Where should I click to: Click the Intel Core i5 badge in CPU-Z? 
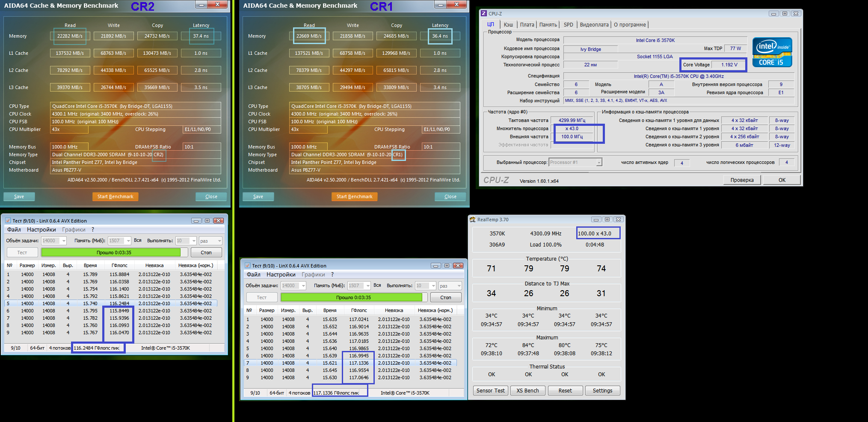(x=772, y=53)
